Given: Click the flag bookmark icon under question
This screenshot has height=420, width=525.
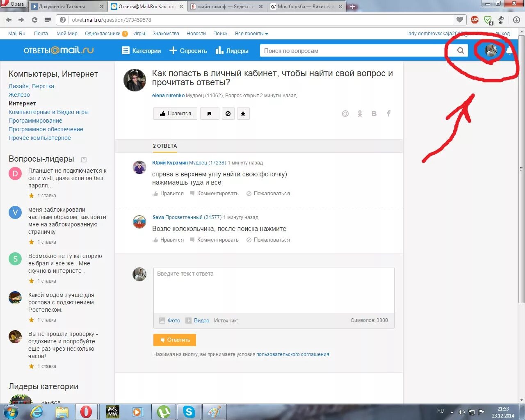Looking at the screenshot, I should 210,114.
